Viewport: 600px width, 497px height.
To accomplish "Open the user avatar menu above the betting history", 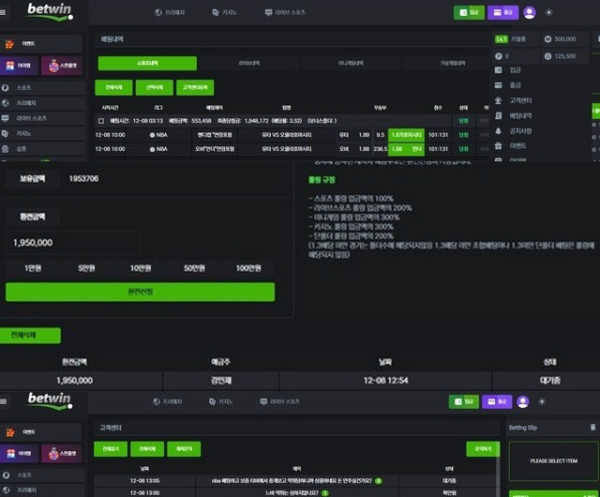I will coord(529,13).
